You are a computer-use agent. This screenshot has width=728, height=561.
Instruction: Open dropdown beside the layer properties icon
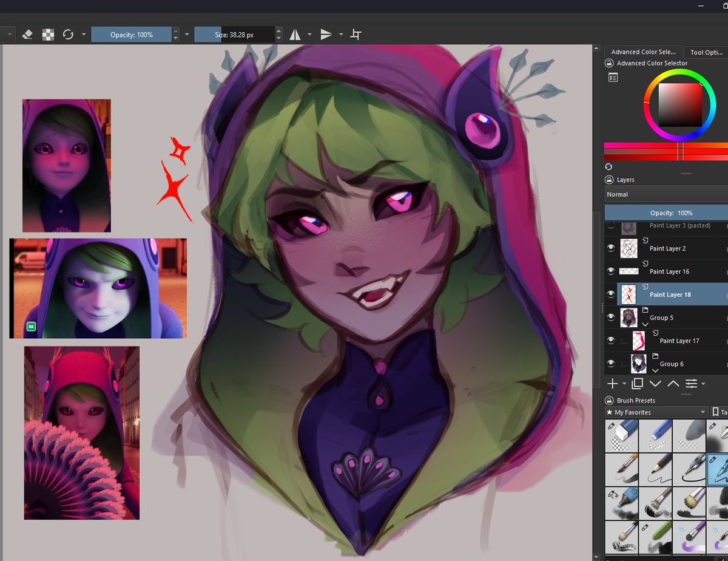pyautogui.click(x=703, y=384)
